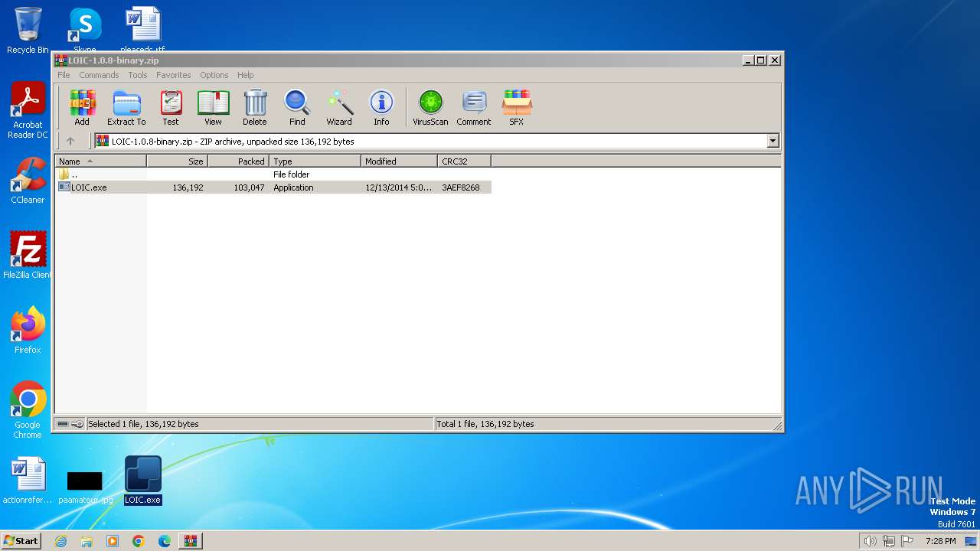Open the Find magnifier tool
980x551 pixels.
297,107
